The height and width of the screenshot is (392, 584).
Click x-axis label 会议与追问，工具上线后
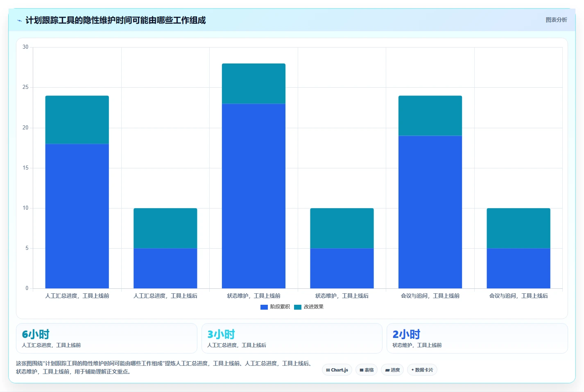coord(518,296)
